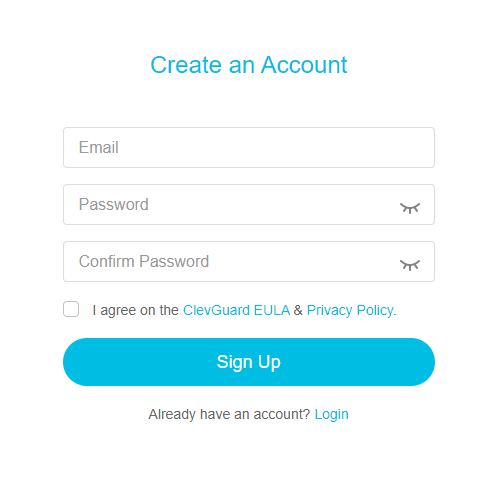Follow the Login hyperlink below Sign Up
The height and width of the screenshot is (482, 498).
pyautogui.click(x=331, y=414)
